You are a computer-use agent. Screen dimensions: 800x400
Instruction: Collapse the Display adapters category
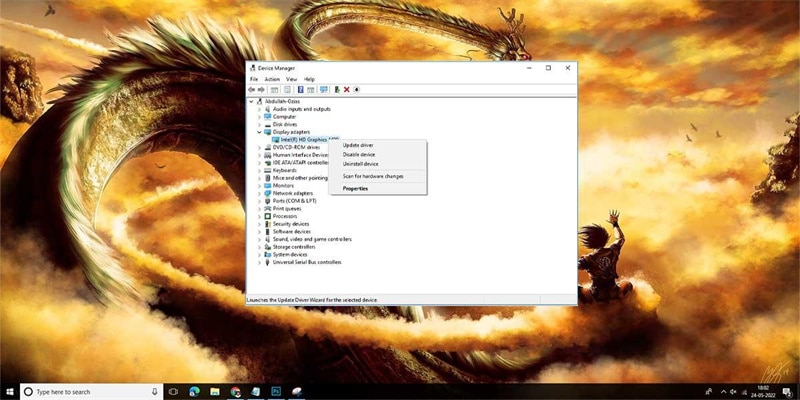(x=259, y=132)
